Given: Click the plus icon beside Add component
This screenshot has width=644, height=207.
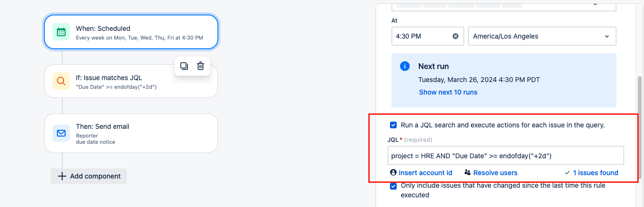Looking at the screenshot, I should tap(62, 176).
